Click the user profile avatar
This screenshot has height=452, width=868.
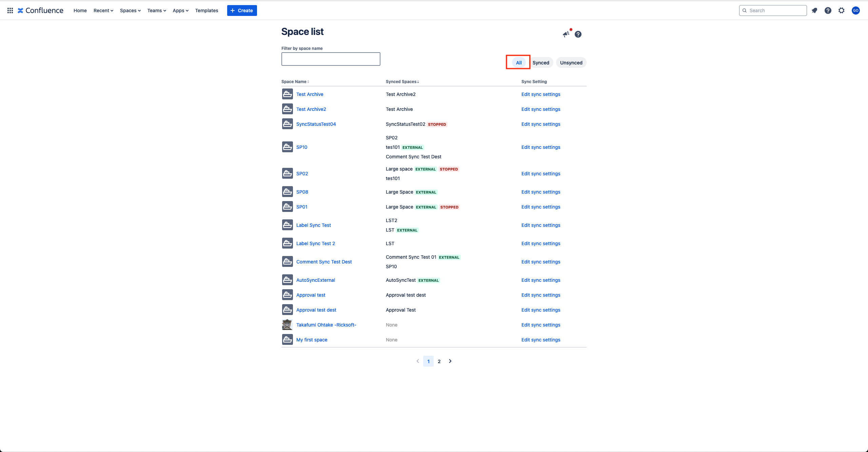pyautogui.click(x=856, y=11)
